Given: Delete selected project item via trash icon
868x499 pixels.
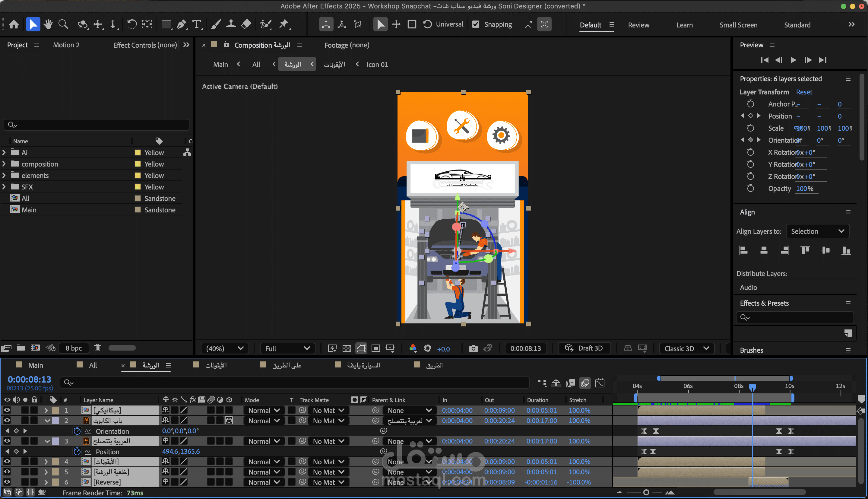Looking at the screenshot, I should [x=97, y=348].
